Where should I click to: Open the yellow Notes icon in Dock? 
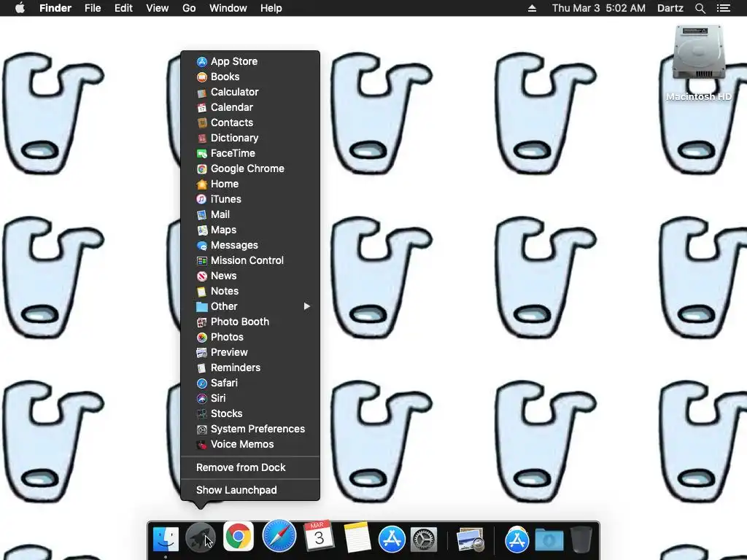(357, 537)
